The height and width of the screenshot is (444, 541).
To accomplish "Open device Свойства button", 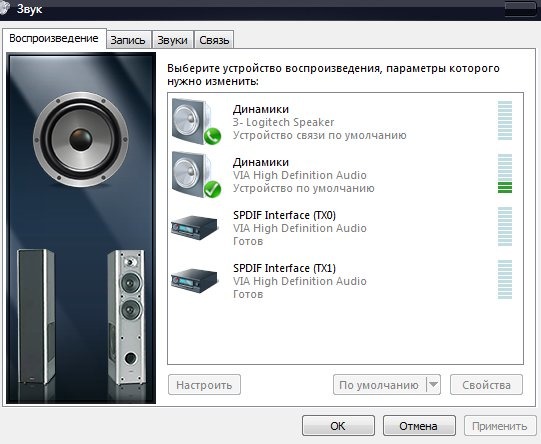I will click(486, 385).
